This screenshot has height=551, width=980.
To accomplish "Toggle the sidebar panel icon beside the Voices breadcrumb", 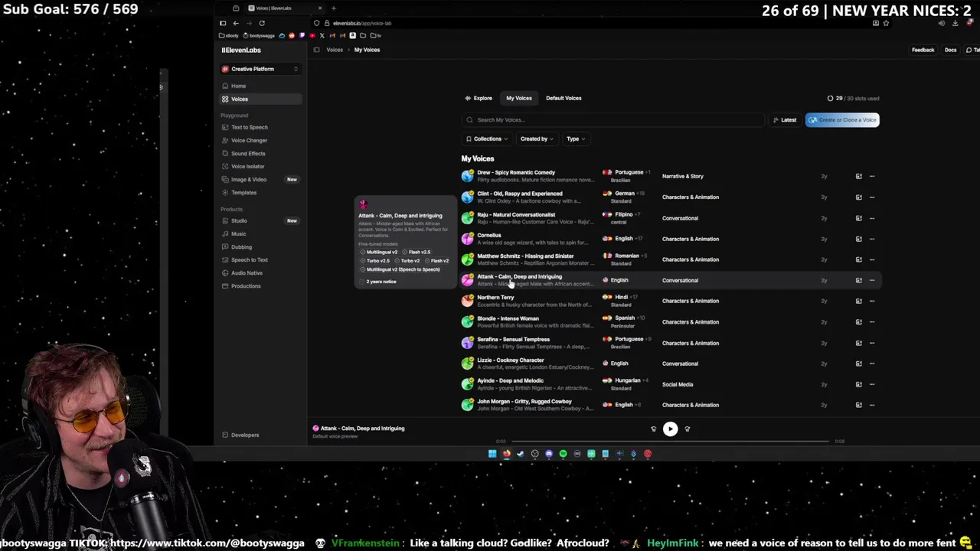I will click(316, 50).
